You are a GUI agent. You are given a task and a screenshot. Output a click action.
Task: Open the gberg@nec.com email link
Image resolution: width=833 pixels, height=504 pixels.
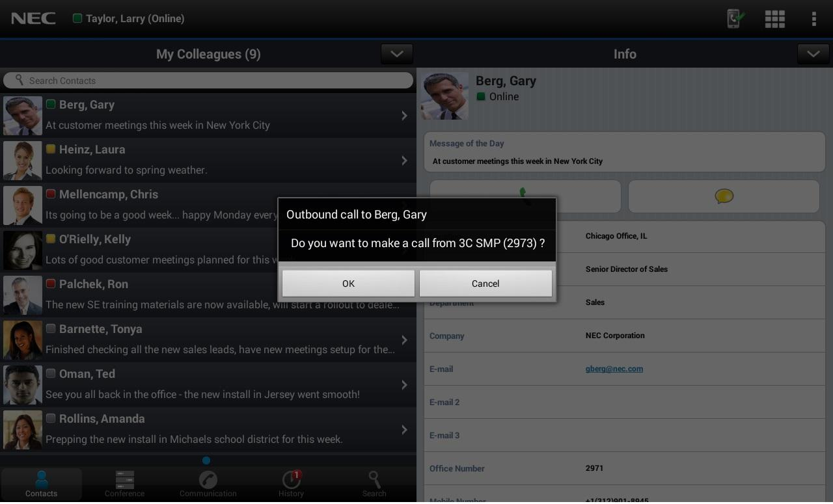614,369
